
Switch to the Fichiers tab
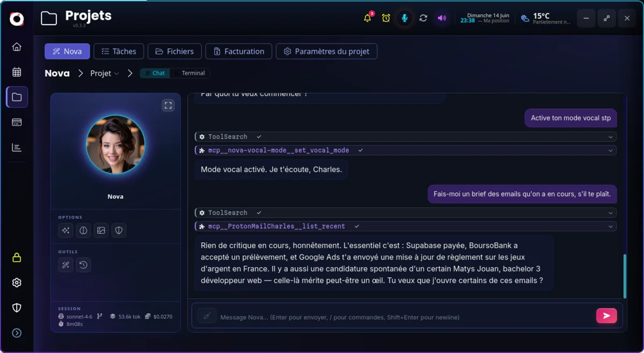coord(174,52)
